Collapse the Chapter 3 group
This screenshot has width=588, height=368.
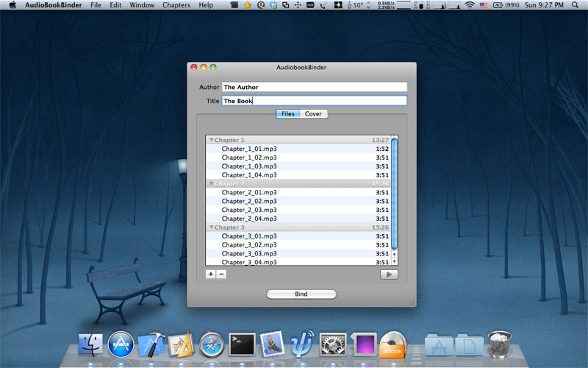tap(212, 227)
